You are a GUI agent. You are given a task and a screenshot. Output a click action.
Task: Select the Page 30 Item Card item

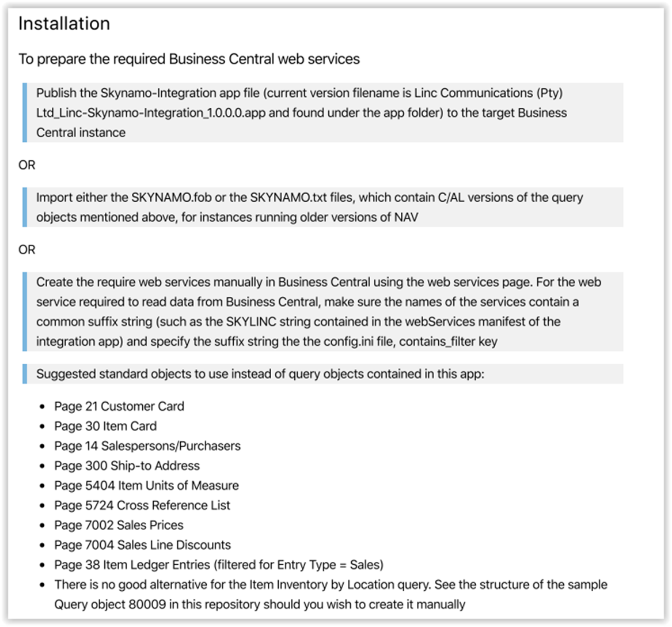tap(105, 426)
